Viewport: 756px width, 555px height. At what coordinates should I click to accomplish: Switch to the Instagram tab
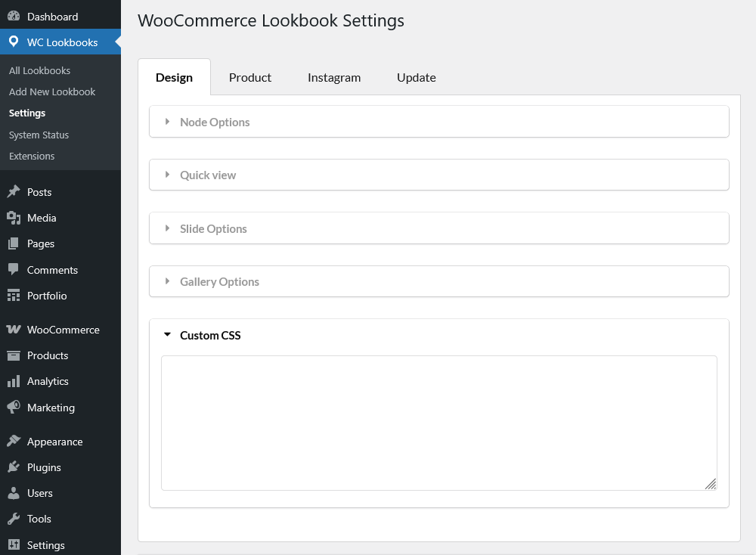(334, 77)
